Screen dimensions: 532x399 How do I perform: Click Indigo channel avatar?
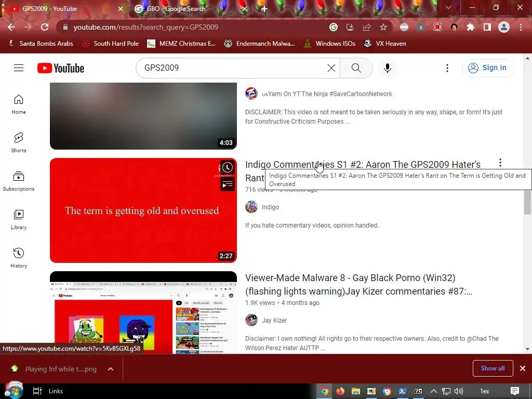[251, 207]
